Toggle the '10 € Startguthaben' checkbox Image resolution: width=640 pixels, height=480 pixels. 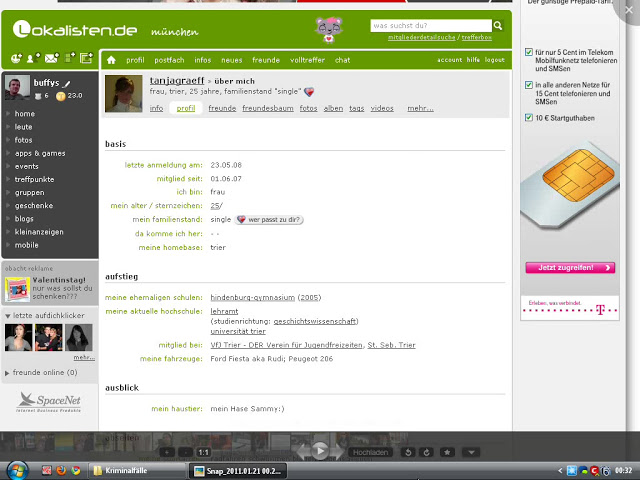pyautogui.click(x=527, y=118)
